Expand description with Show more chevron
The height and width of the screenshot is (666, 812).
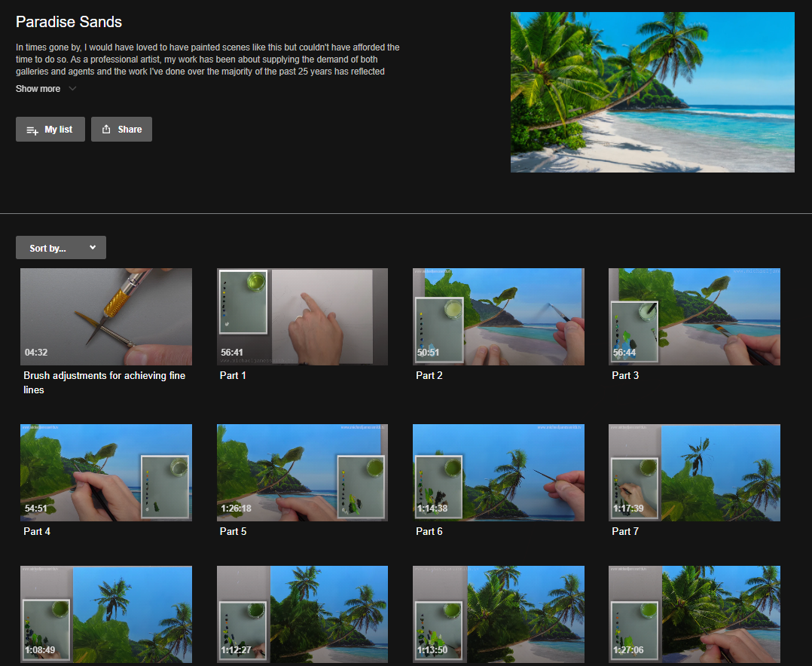[72, 89]
